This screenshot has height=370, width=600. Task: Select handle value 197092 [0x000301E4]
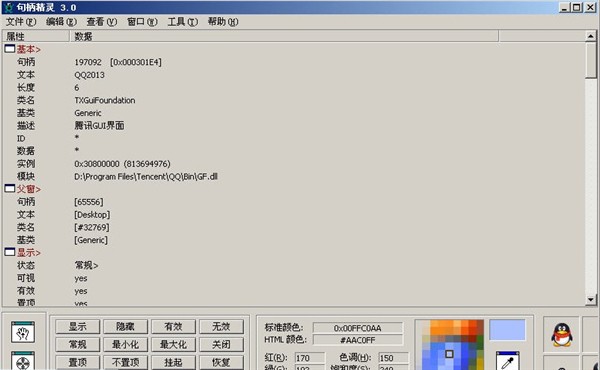coord(118,62)
